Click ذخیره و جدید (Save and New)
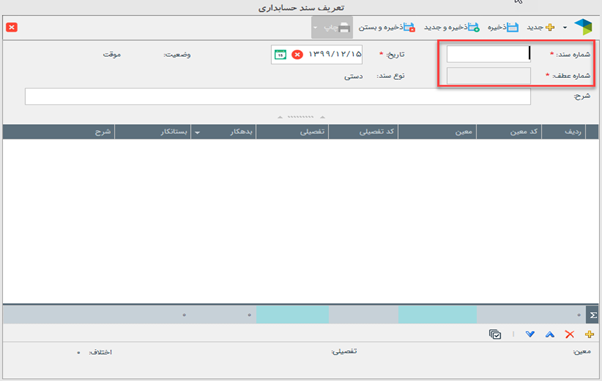Screen dimensions: 602x381 coord(452,27)
